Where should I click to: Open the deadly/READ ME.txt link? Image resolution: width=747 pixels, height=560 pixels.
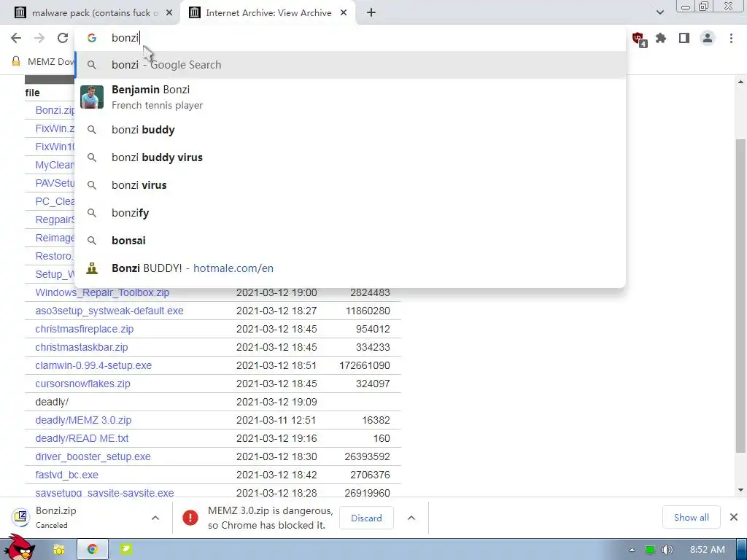82,438
